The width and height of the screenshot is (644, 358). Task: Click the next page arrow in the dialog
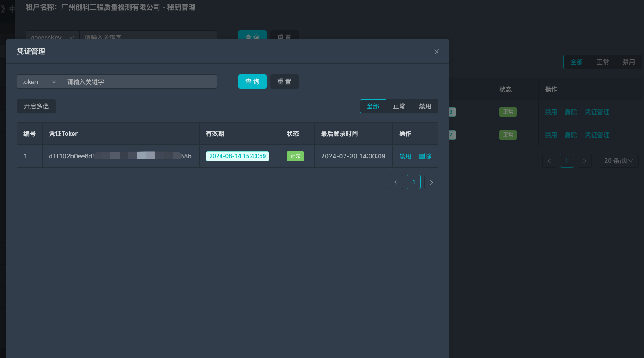tap(431, 181)
